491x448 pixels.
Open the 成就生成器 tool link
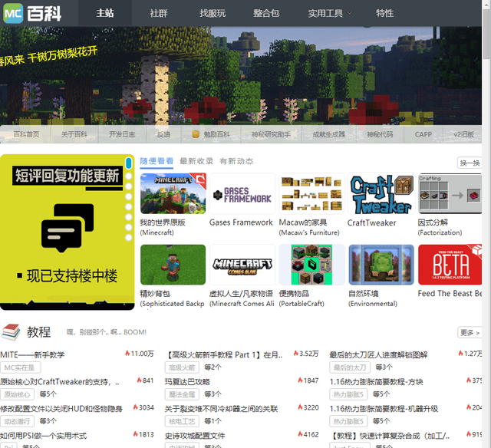point(329,134)
